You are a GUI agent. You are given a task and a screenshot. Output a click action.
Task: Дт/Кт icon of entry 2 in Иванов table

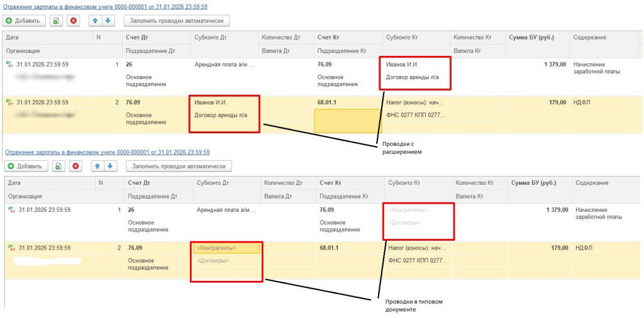coord(9,102)
